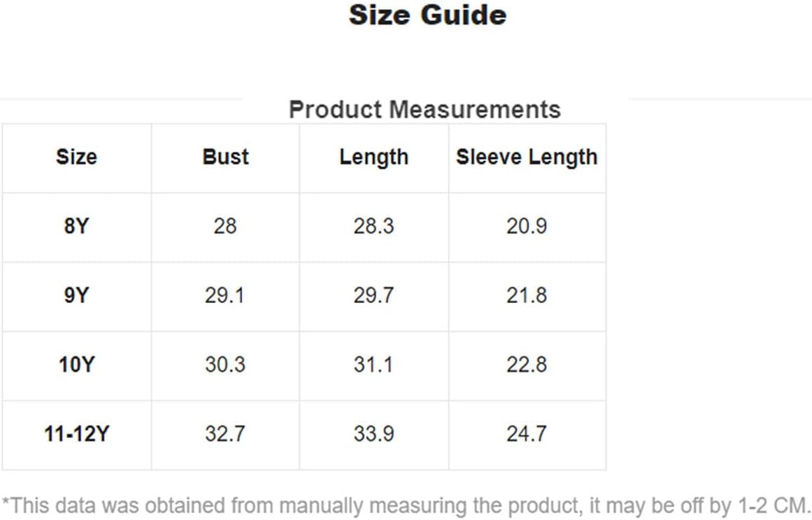Click bust value 32.7 cell
Viewport: 812px width, 520px height.
pos(225,434)
